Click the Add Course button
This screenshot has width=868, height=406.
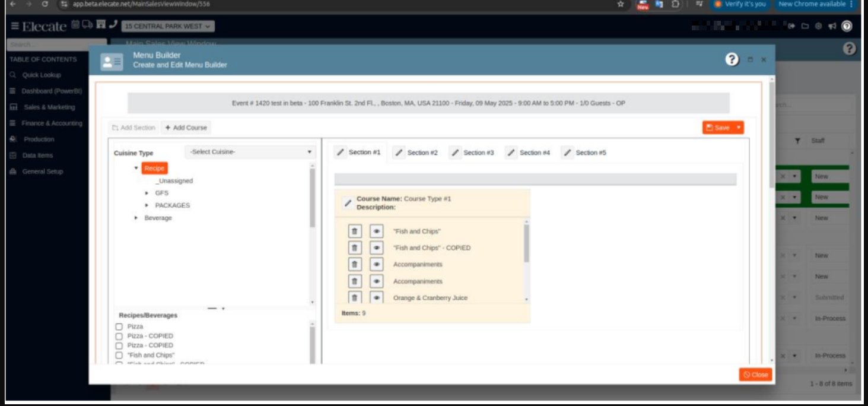[x=186, y=128]
